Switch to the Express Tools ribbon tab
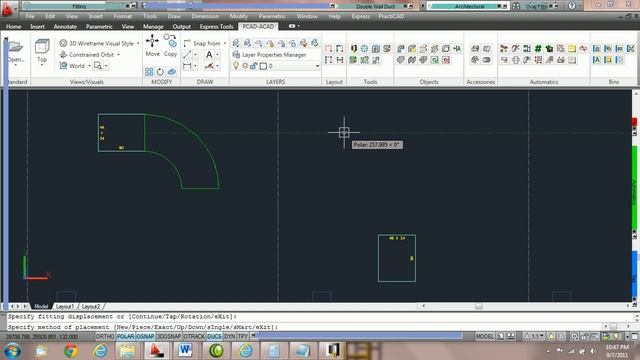The image size is (640, 360). 216,27
